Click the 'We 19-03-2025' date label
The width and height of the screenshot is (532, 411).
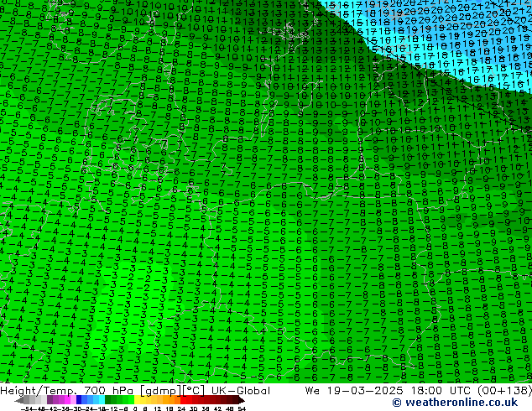click(354, 391)
